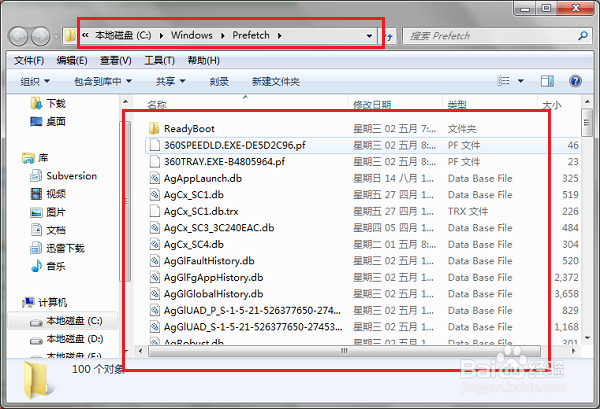
Task: Click the refresh button beside the address bar
Action: tap(390, 36)
